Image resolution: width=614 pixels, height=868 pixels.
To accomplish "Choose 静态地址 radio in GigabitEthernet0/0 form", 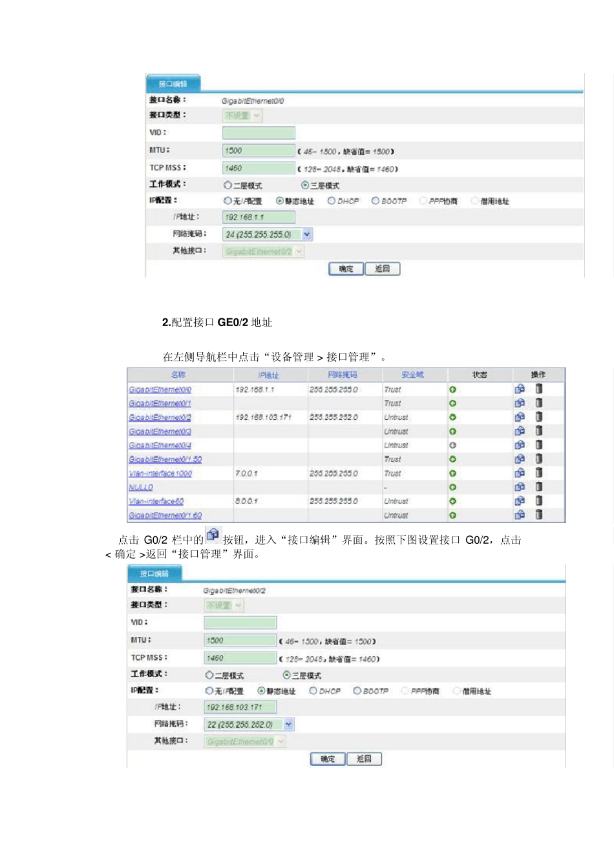I will (280, 201).
